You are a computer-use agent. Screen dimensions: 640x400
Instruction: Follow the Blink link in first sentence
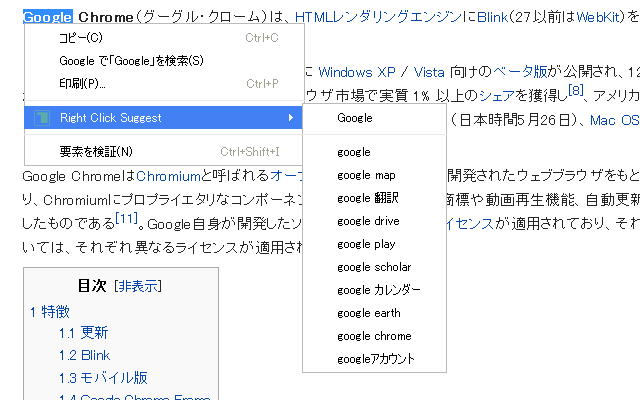click(x=493, y=17)
